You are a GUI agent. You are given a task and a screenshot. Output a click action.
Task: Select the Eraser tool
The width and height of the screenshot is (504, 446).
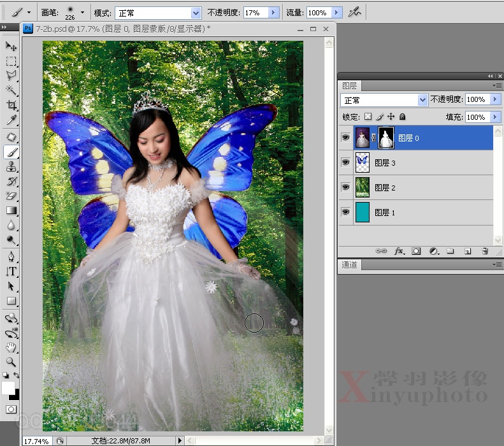click(x=11, y=196)
